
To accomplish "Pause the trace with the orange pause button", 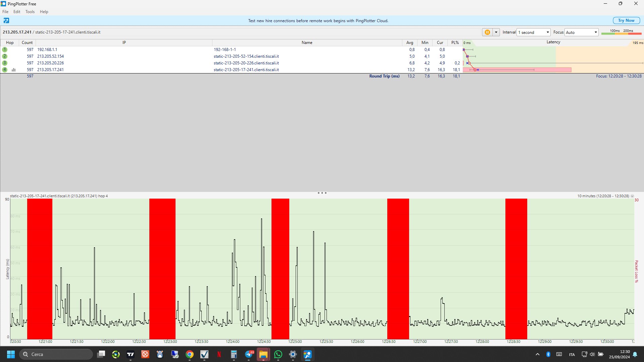I will pyautogui.click(x=487, y=32).
